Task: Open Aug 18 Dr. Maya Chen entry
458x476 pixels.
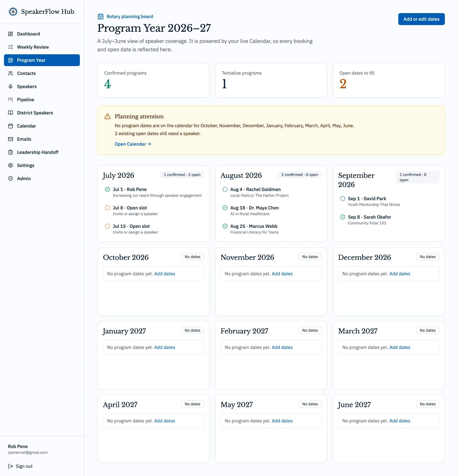Action: coord(271,211)
